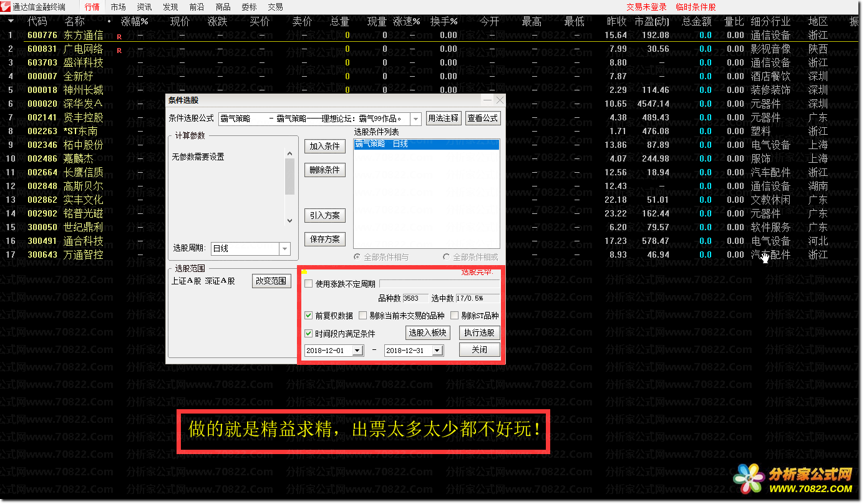
Task: Toggle the 使用涨跌不定周期 checkbox
Action: 309,284
